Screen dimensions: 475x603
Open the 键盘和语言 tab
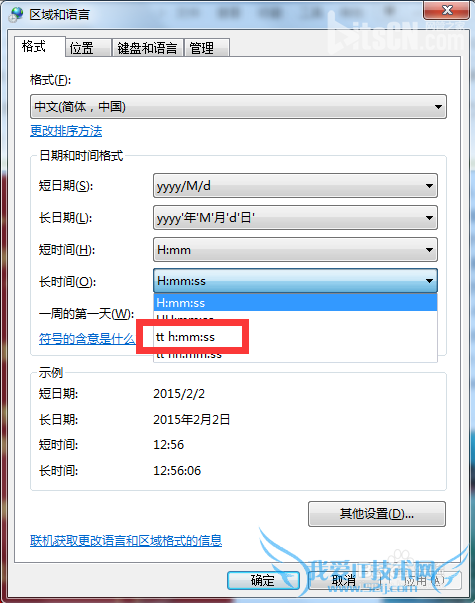coord(147,48)
